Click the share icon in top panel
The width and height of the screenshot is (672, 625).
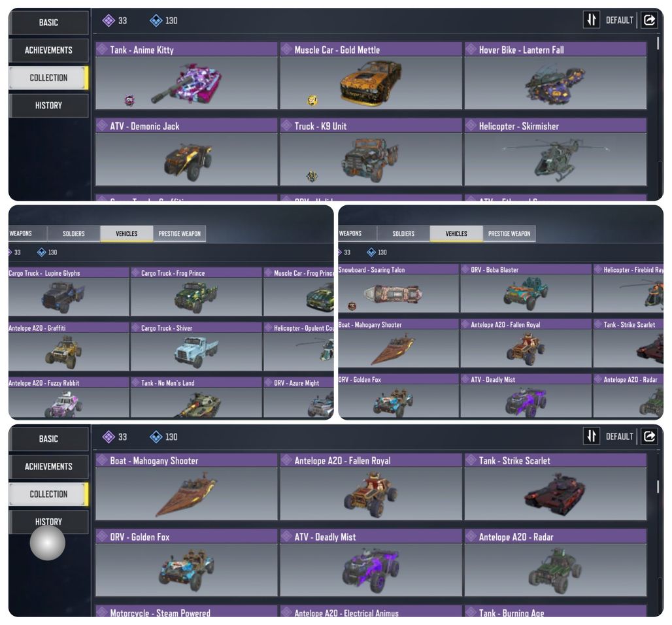[x=649, y=20]
